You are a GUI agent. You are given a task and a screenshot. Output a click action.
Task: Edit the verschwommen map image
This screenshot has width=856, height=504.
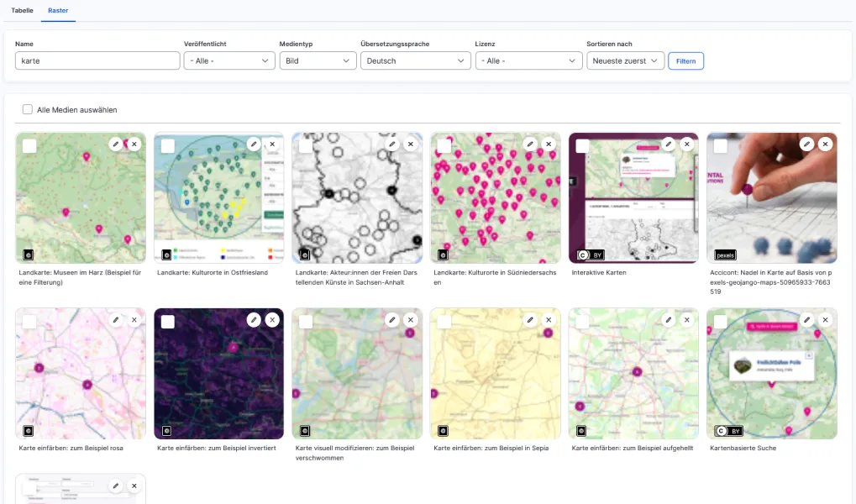tap(392, 320)
